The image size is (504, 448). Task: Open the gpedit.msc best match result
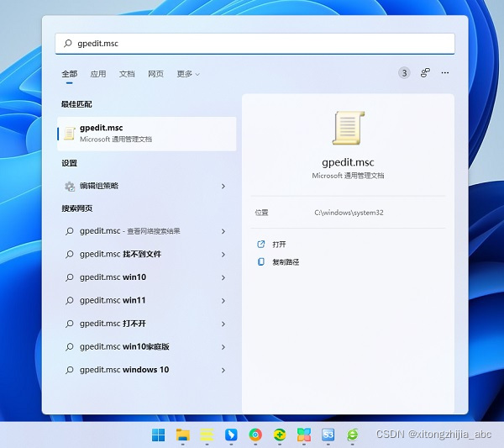(x=147, y=134)
